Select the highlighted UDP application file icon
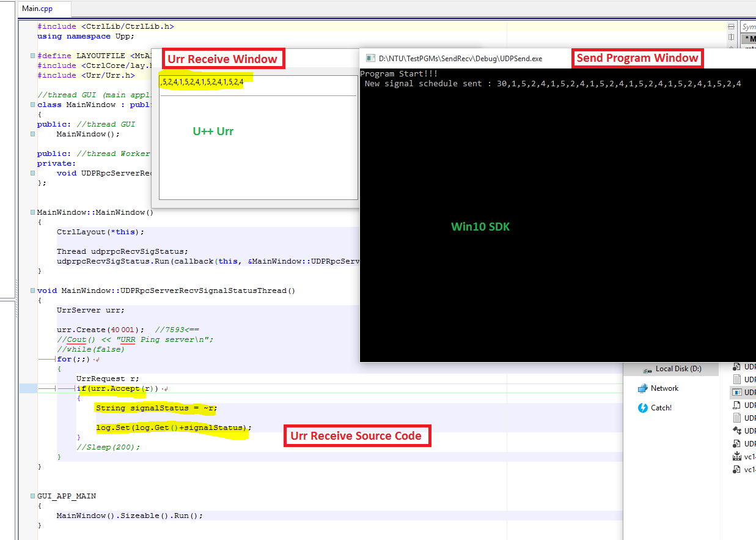Image resolution: width=756 pixels, height=540 pixels. tap(736, 392)
